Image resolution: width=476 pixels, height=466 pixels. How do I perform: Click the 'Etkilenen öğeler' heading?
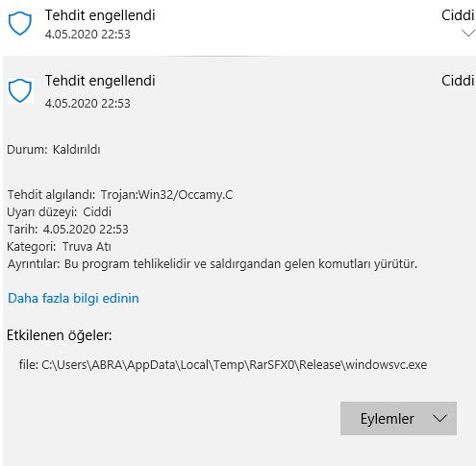pos(60,335)
